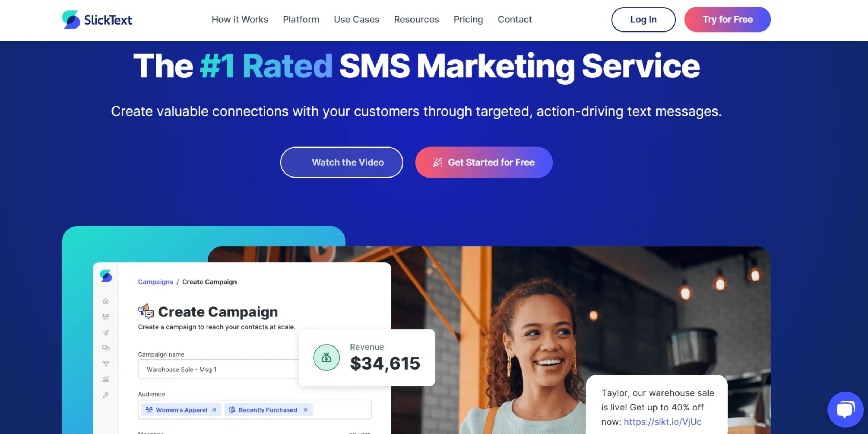
Task: Open the Resources navigation menu
Action: (416, 20)
